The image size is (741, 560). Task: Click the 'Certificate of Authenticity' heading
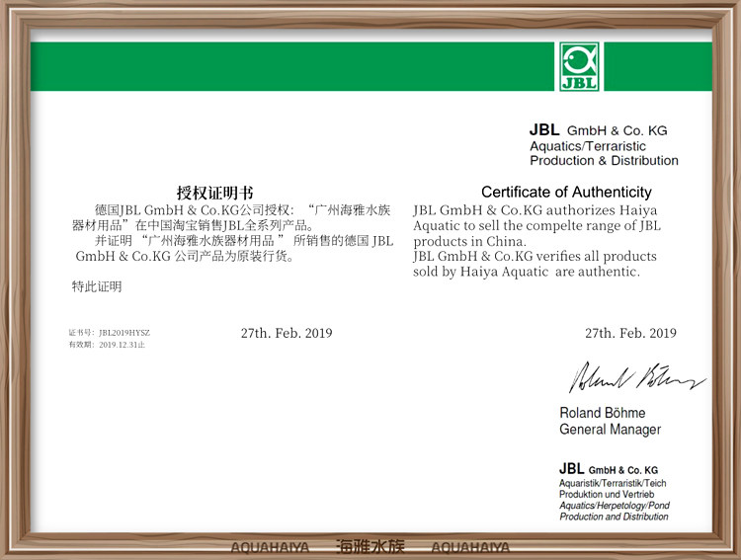click(x=566, y=192)
